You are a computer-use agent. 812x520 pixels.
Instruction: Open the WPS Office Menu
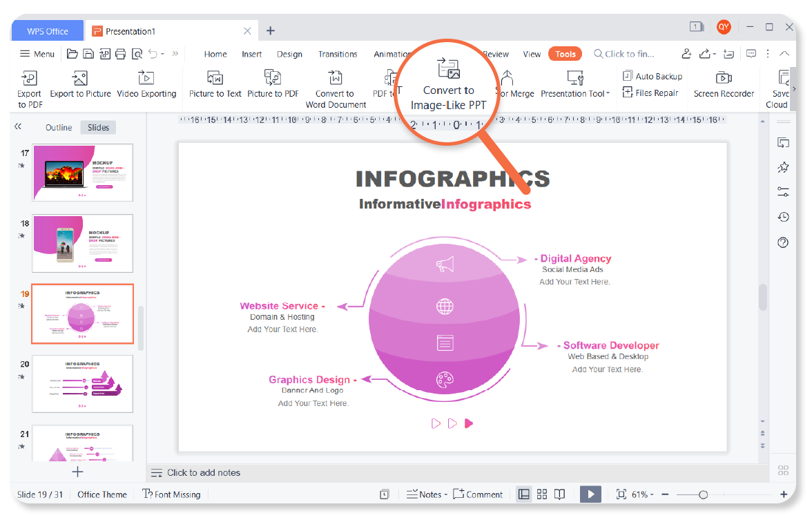[x=37, y=54]
